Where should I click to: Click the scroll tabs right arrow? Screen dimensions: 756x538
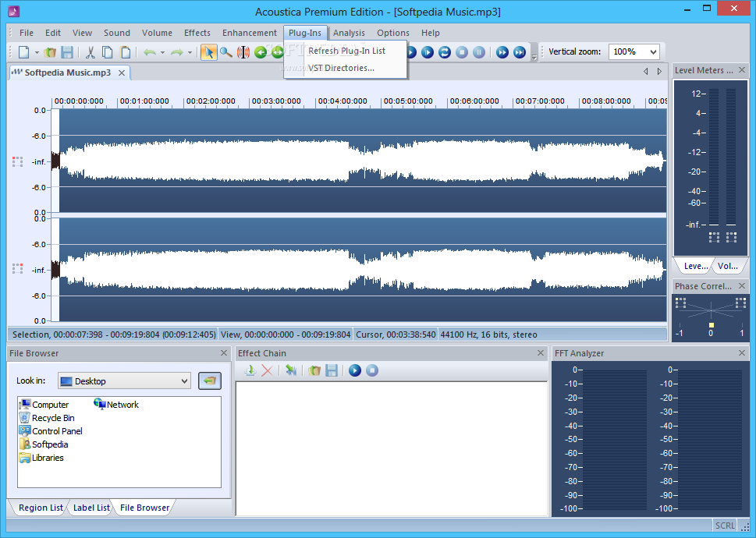click(x=659, y=71)
